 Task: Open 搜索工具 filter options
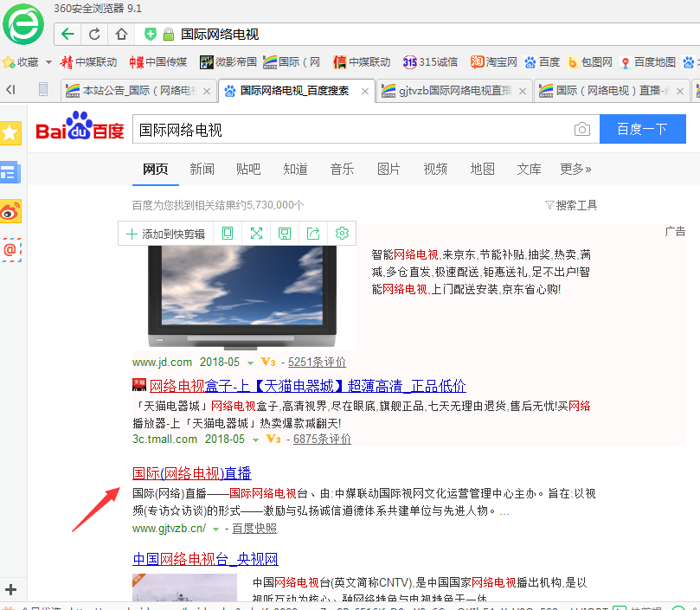tap(571, 205)
